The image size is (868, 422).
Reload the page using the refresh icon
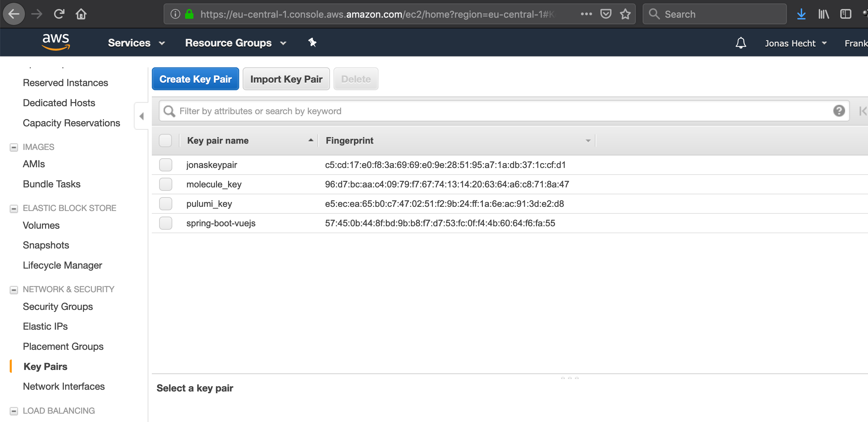pos(59,14)
